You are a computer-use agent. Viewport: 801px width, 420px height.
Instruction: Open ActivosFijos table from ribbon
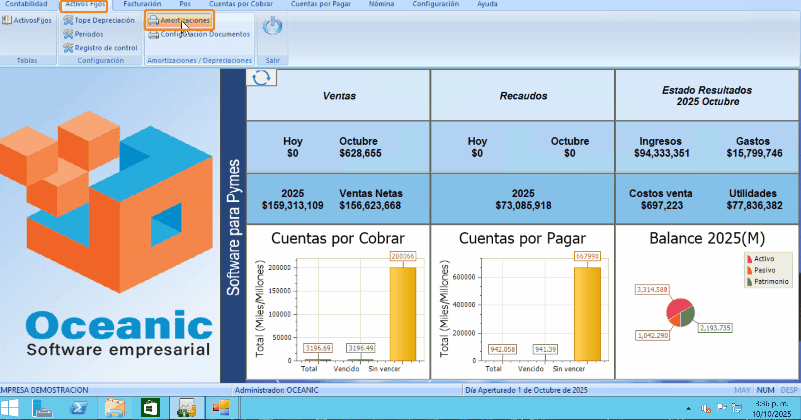click(27, 20)
